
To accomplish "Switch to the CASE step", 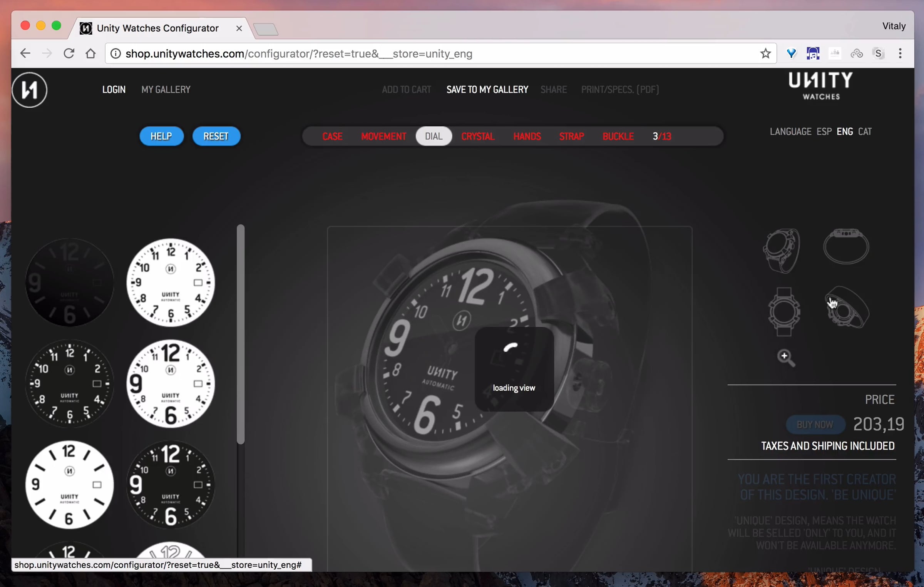I will point(332,136).
